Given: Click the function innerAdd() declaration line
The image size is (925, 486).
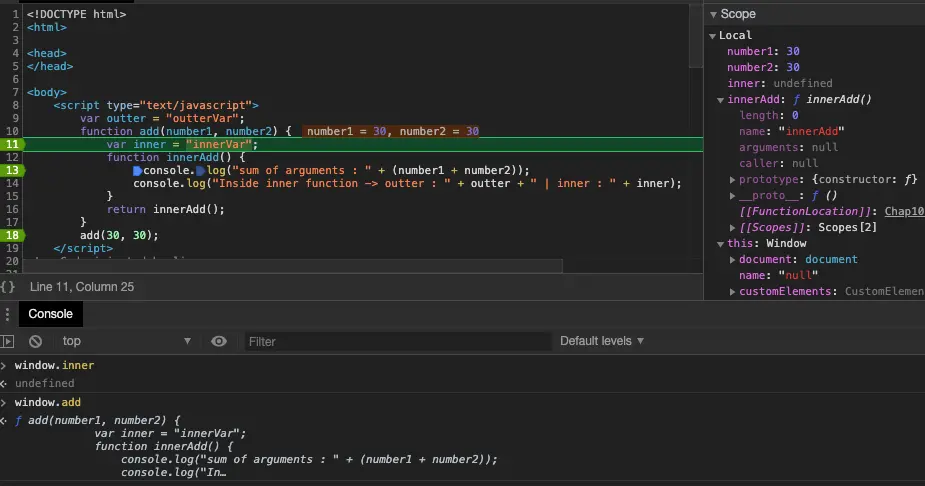Looking at the screenshot, I should pos(176,157).
